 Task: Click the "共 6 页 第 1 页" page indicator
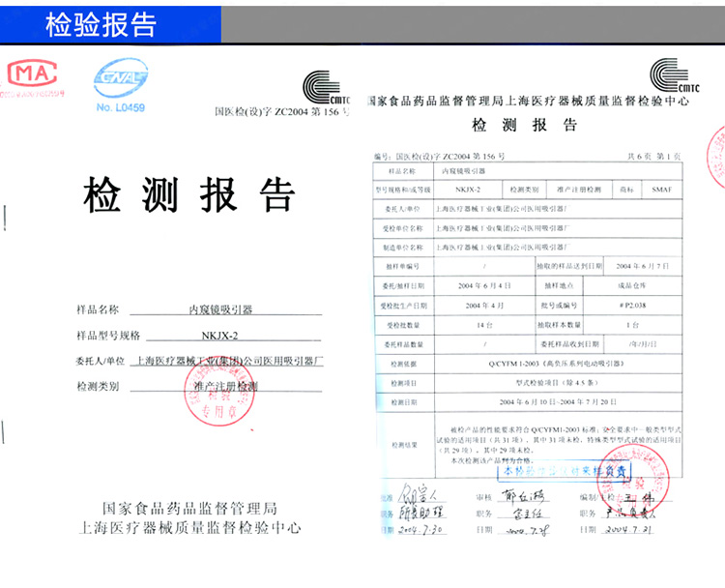coord(653,157)
